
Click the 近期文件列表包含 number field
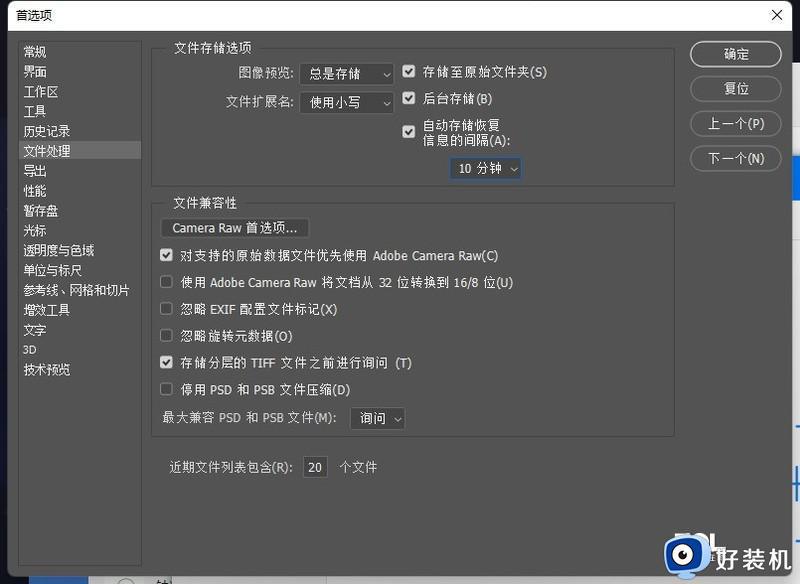[315, 467]
